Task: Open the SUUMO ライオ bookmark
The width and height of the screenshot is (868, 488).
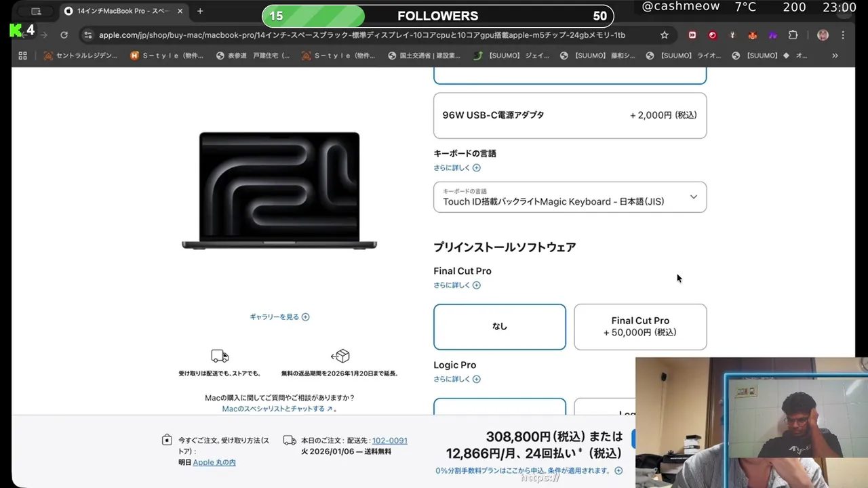Action: 684,56
